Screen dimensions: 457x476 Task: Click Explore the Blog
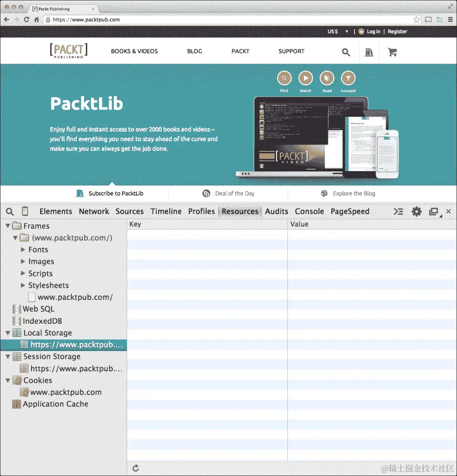348,193
